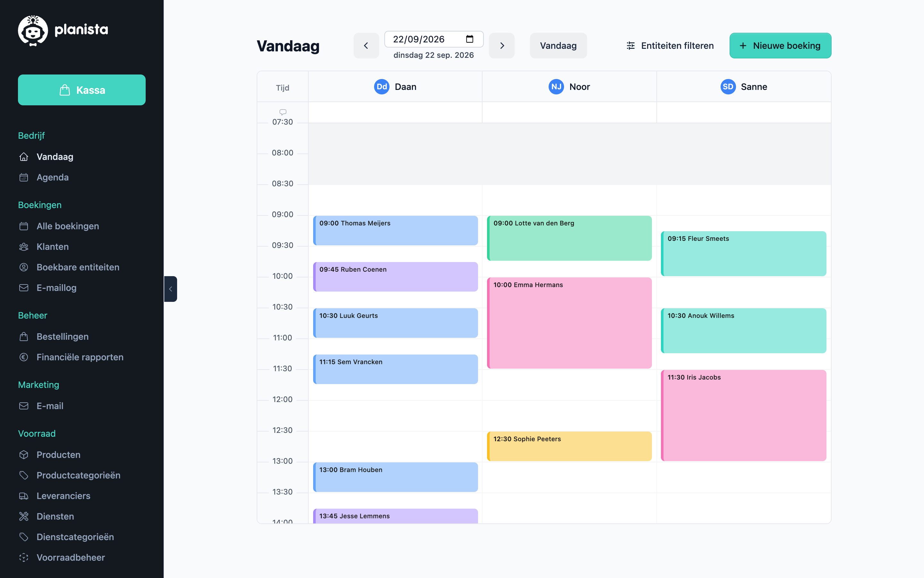Click the Diensten tools icon
This screenshot has height=578, width=924.
click(x=24, y=516)
